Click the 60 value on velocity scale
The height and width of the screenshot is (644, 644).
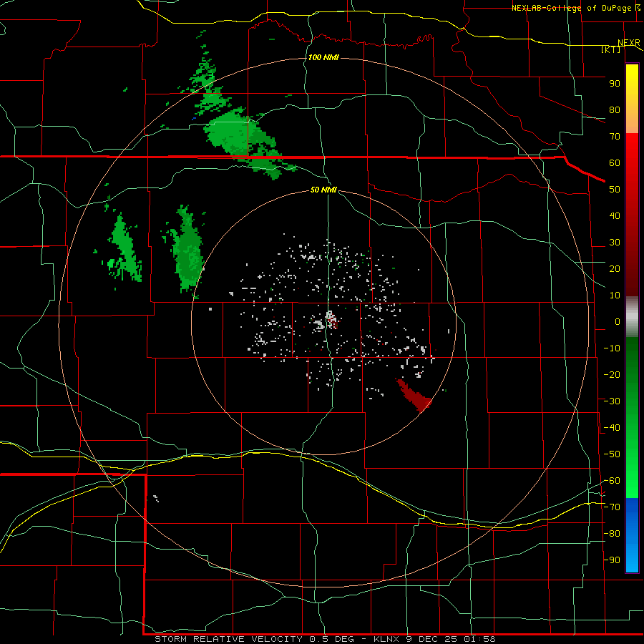615,163
